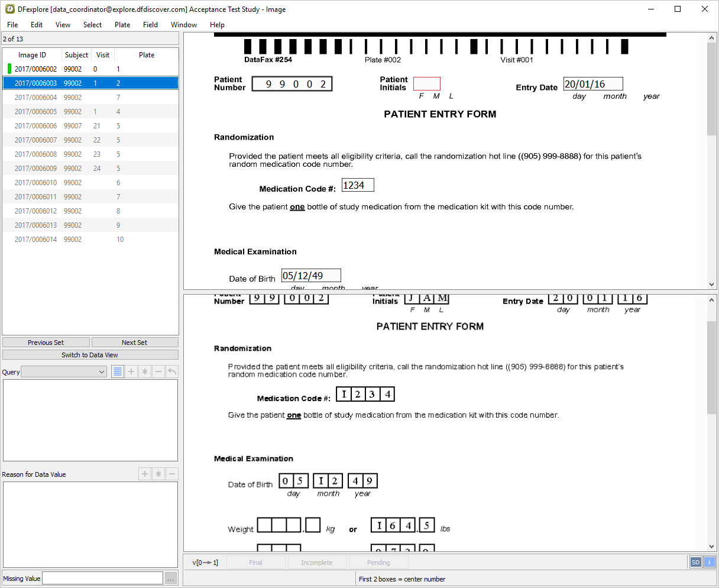Click the add reason plus icon
The image size is (719, 588).
(145, 474)
